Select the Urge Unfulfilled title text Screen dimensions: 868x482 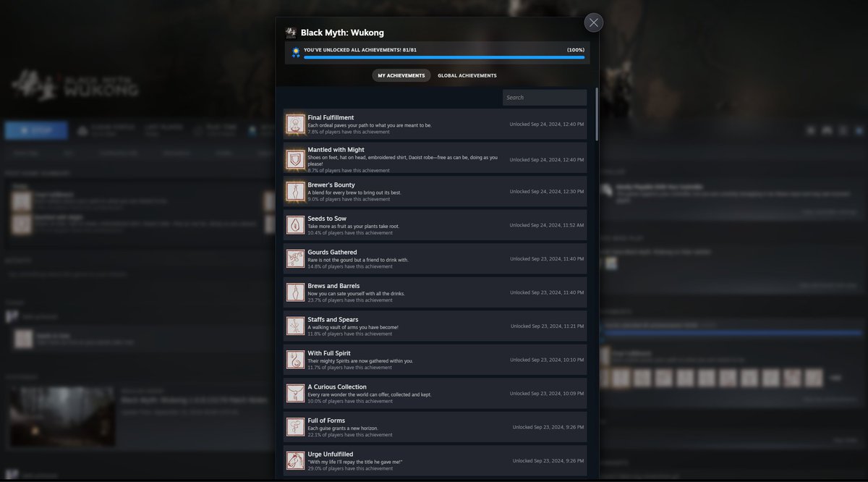tap(331, 454)
